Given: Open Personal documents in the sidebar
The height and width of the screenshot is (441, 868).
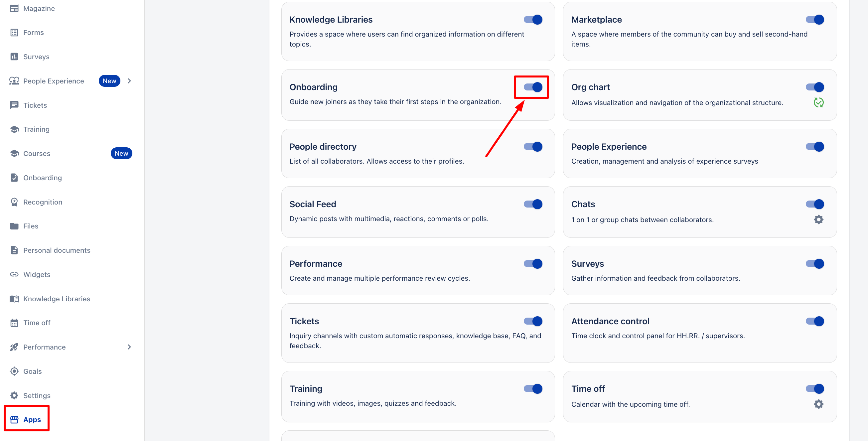Looking at the screenshot, I should (x=57, y=250).
